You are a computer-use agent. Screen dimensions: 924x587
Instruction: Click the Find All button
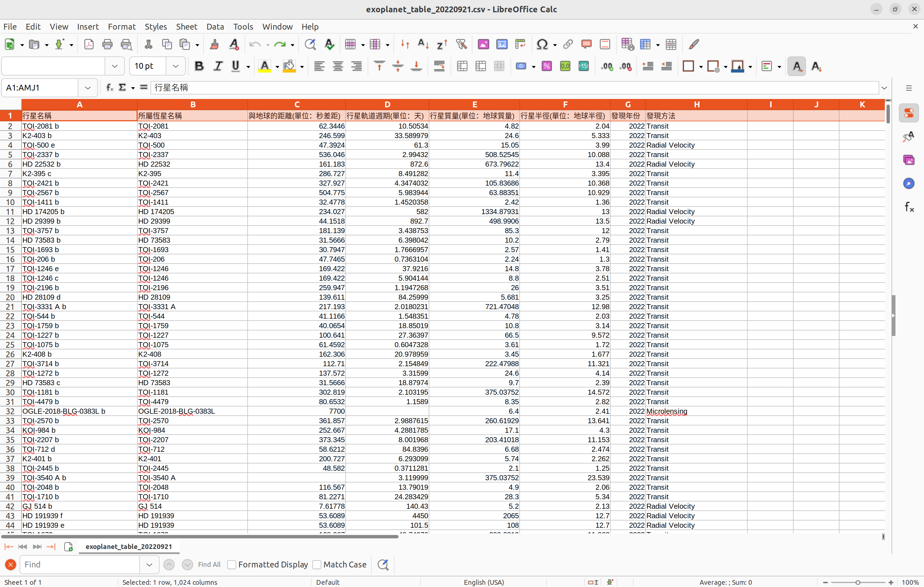209,564
